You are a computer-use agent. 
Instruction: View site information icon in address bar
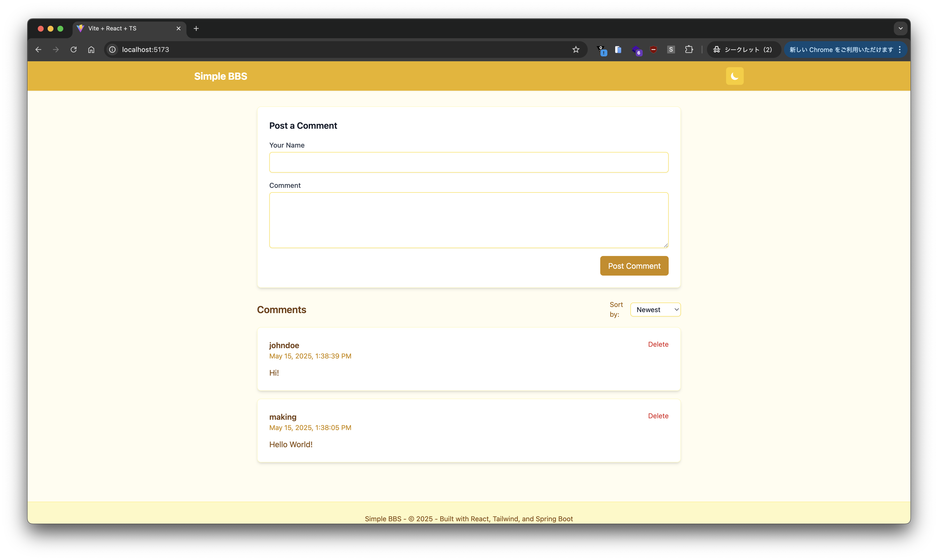113,50
